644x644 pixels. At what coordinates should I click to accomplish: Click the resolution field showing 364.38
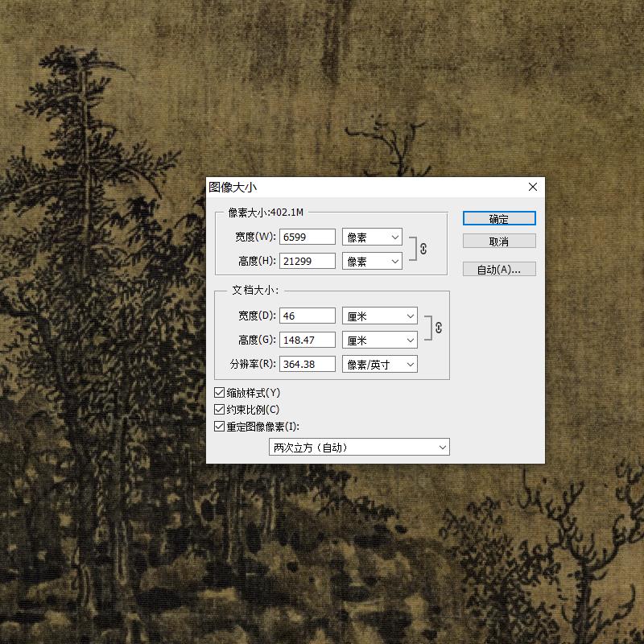[x=308, y=365]
